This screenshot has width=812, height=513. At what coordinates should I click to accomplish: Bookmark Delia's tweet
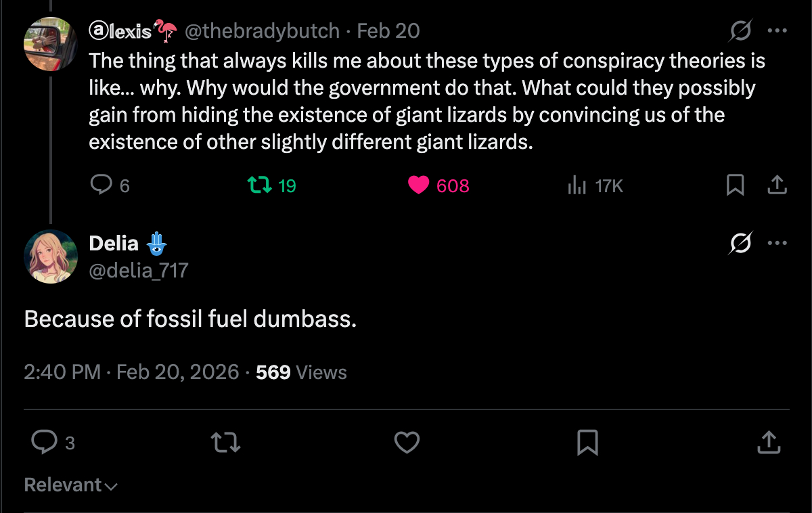coord(587,443)
